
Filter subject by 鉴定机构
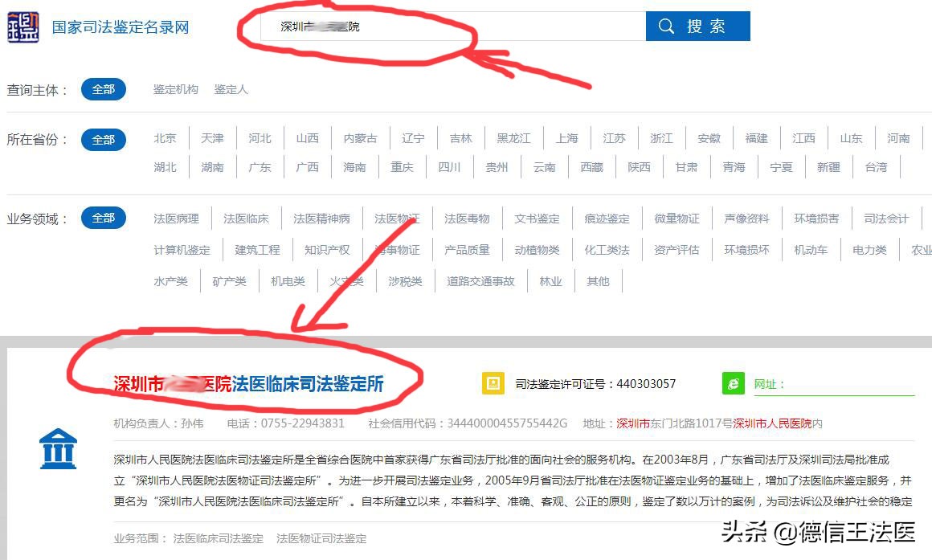(175, 89)
